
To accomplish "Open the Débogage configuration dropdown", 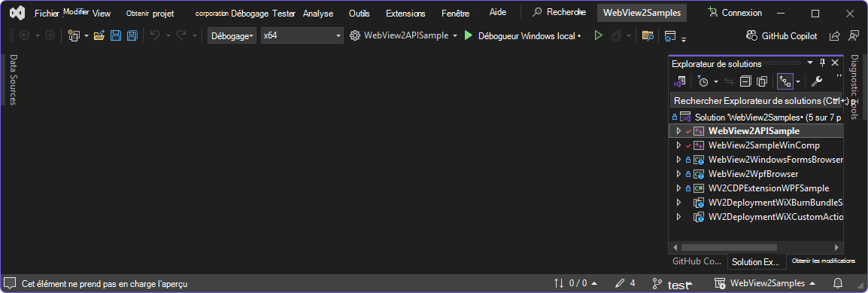I will click(x=232, y=36).
